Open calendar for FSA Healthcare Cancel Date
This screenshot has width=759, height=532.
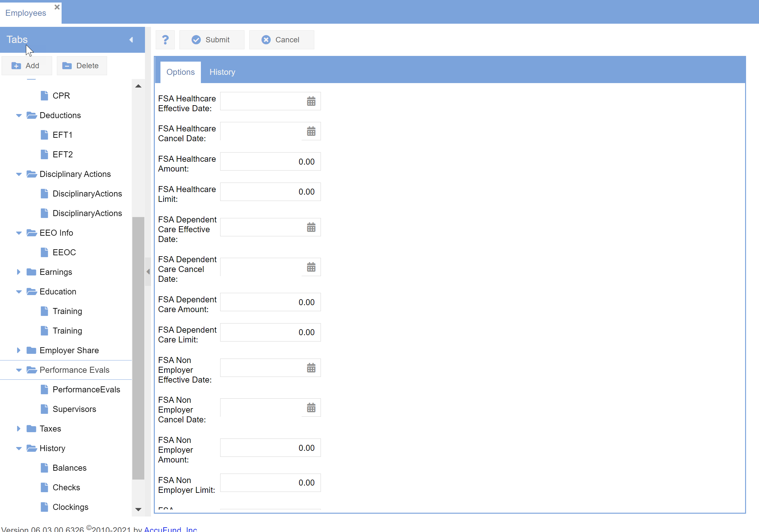tap(311, 131)
